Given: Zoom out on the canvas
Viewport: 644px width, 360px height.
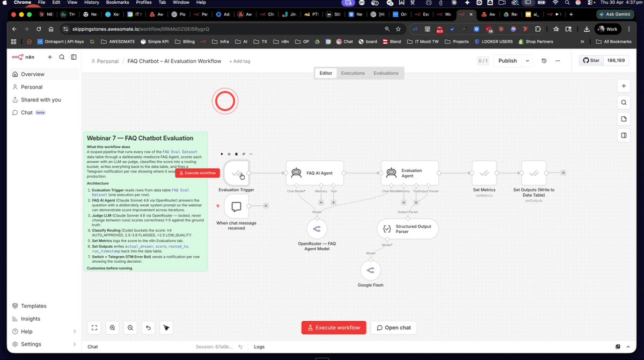Looking at the screenshot, I should coord(130,327).
